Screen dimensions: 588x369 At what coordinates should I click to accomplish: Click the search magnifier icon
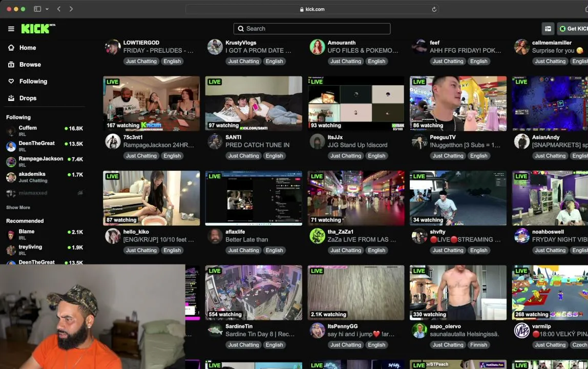pos(241,29)
